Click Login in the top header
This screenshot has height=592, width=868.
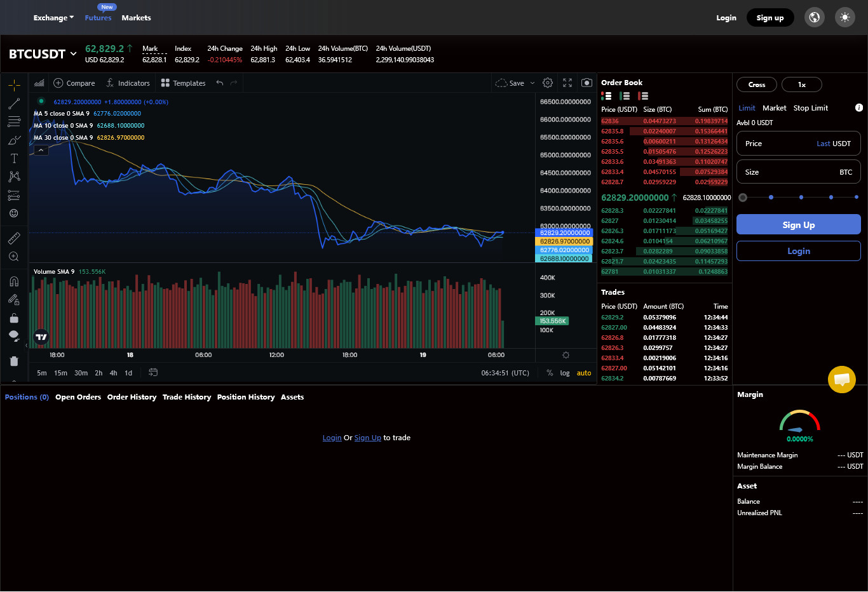point(726,18)
